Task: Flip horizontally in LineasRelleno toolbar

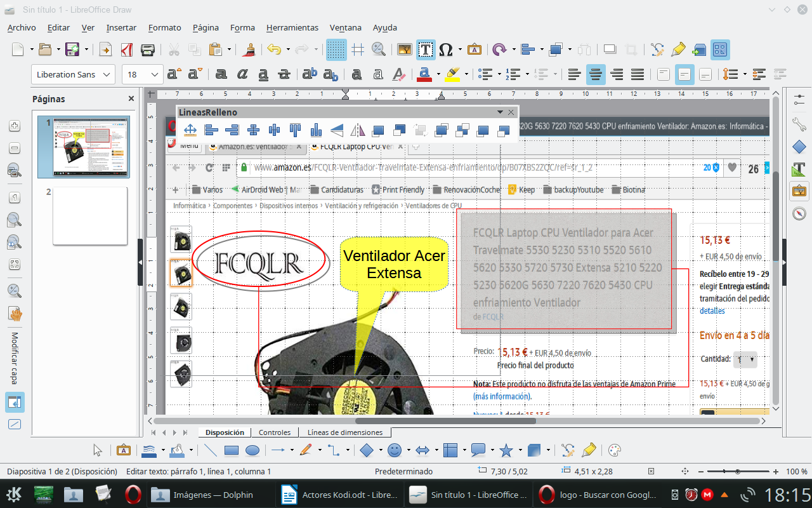Action: point(358,131)
